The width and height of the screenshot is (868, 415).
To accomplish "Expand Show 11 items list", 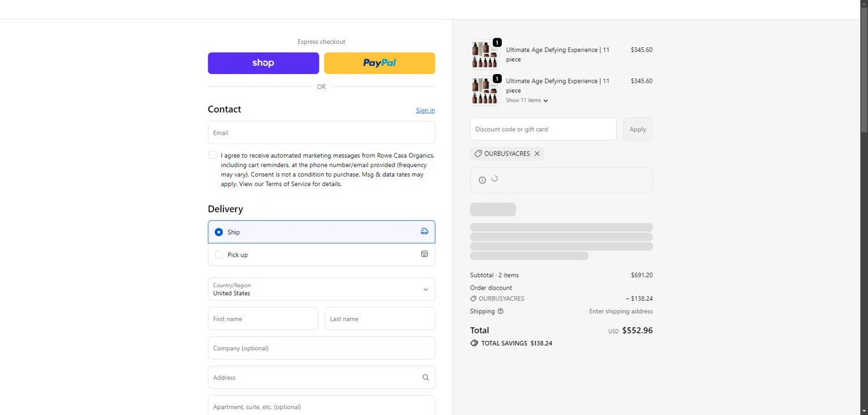I will click(x=526, y=101).
